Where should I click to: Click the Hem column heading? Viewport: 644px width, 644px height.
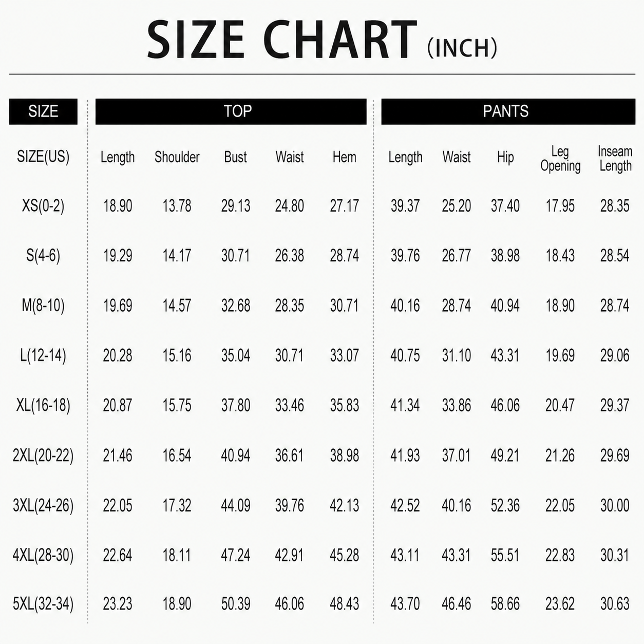click(344, 157)
